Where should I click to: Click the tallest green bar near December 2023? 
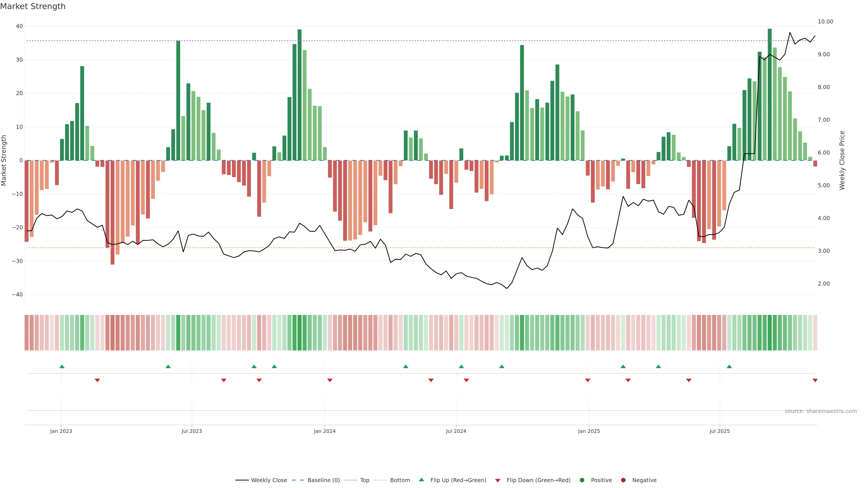300,94
